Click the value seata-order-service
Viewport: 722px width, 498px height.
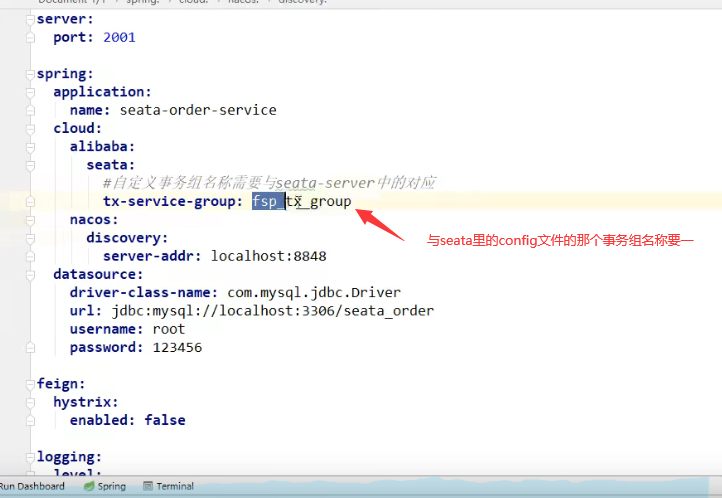tap(198, 110)
